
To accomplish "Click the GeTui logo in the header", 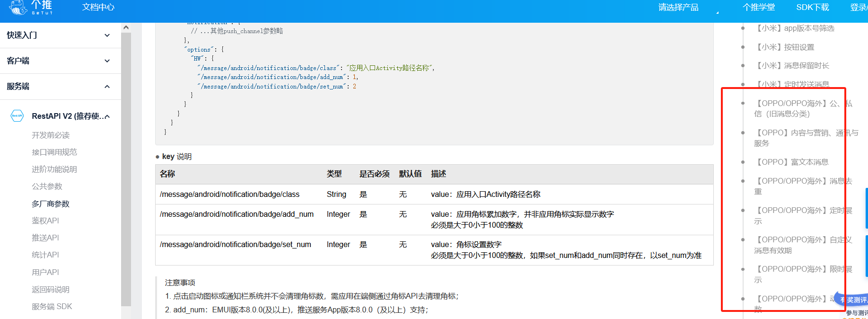I will pos(31,7).
